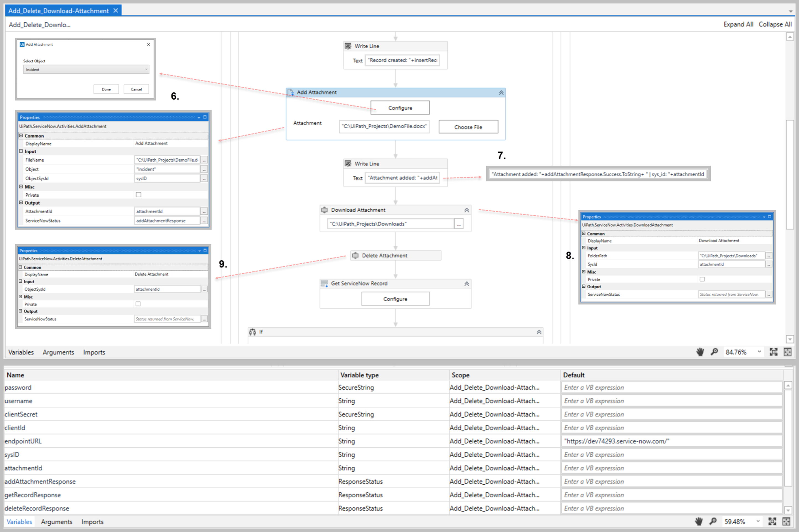Image resolution: width=799 pixels, height=532 pixels.
Task: Enable Private in DeleteAttachment properties panel
Action: 138,304
